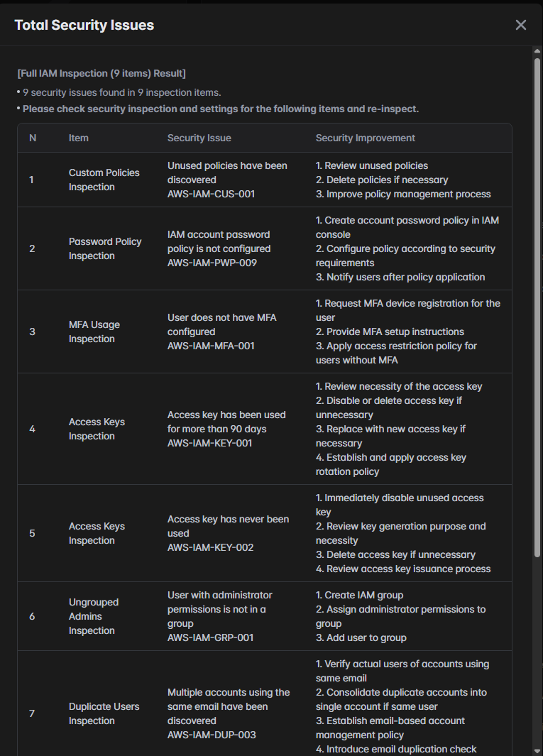Click the "Security Issue" column header
This screenshot has height=756, width=543.
click(199, 138)
